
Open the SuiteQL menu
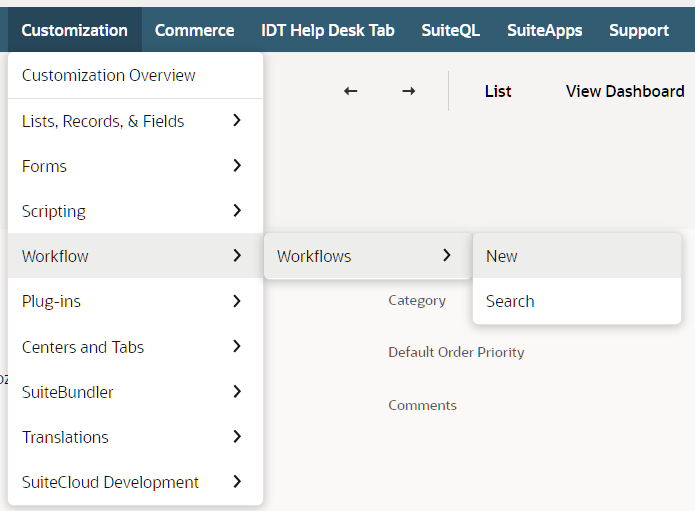coord(450,30)
